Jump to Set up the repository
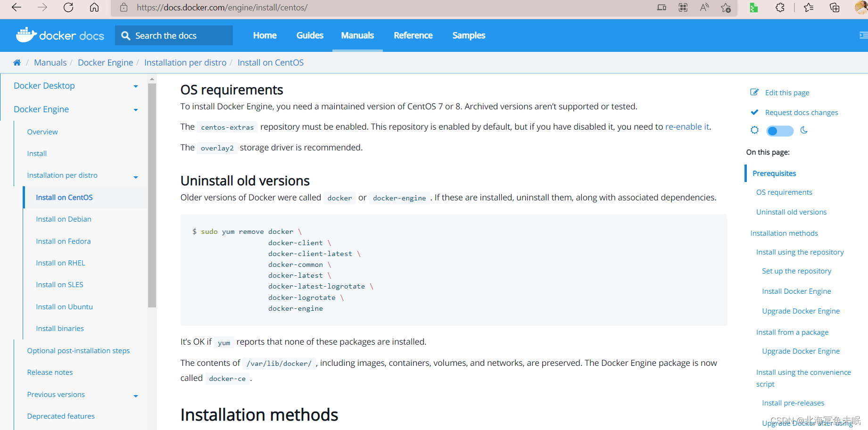 (796, 271)
